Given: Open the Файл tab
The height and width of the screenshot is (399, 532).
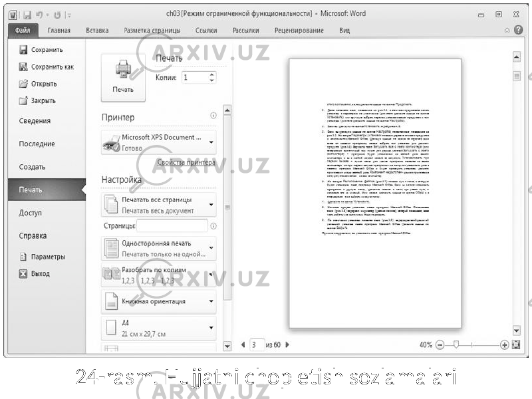Looking at the screenshot, I should (x=23, y=30).
